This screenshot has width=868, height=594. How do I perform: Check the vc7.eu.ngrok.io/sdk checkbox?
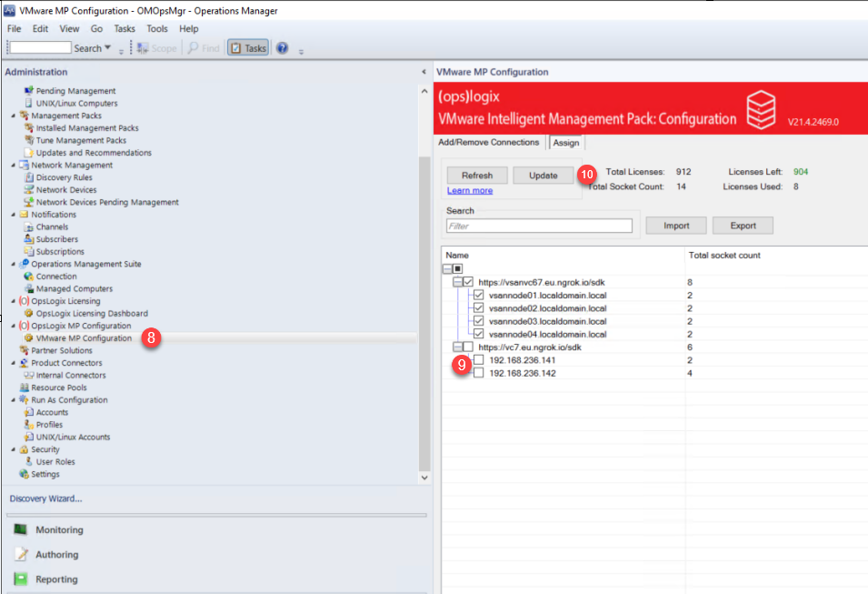tap(468, 347)
